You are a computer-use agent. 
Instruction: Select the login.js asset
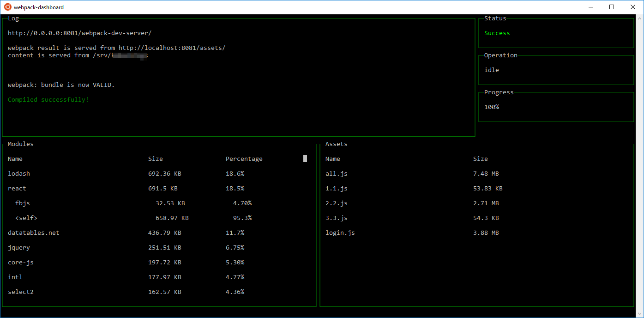pyautogui.click(x=340, y=233)
